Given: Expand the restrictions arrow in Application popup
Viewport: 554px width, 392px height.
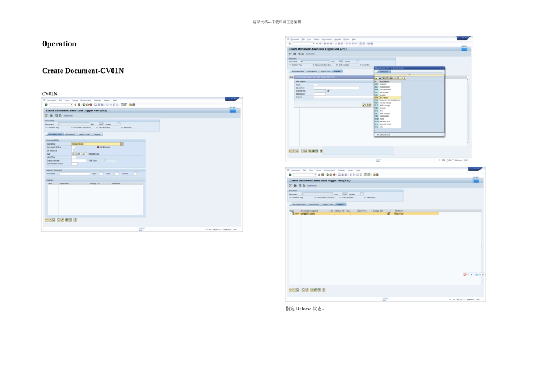Looking at the screenshot, I should click(409, 75).
